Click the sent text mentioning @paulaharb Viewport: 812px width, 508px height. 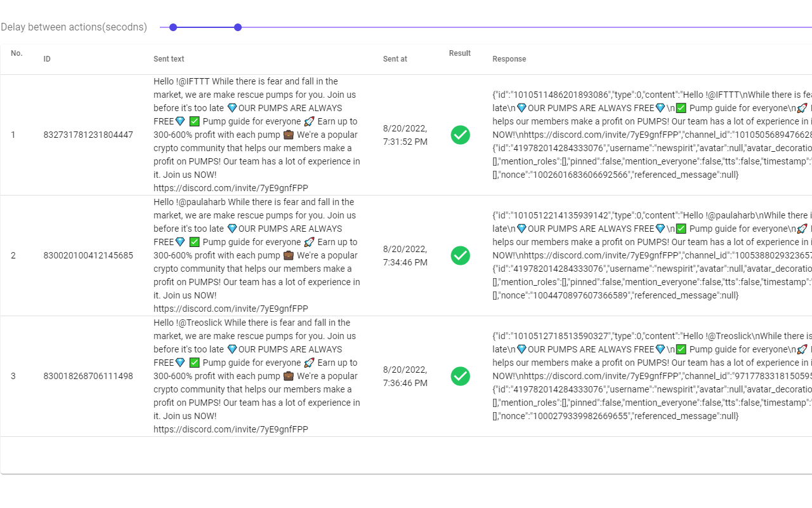coord(257,255)
